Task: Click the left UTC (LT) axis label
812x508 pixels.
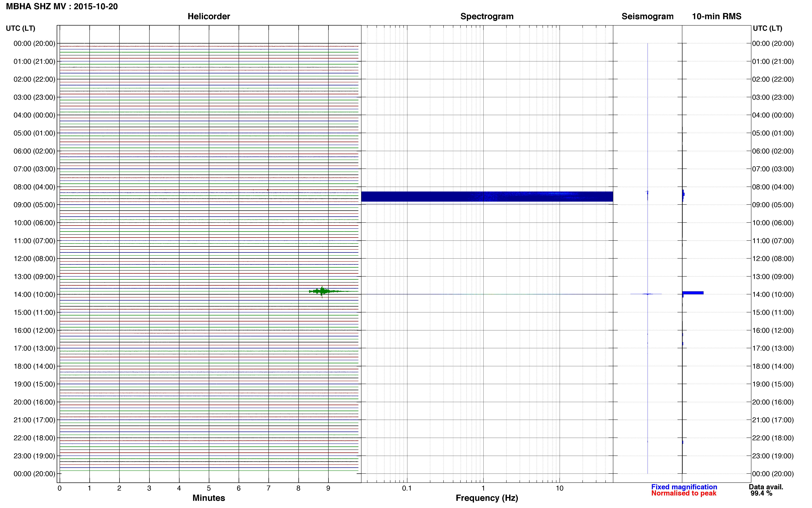Action: pos(21,28)
